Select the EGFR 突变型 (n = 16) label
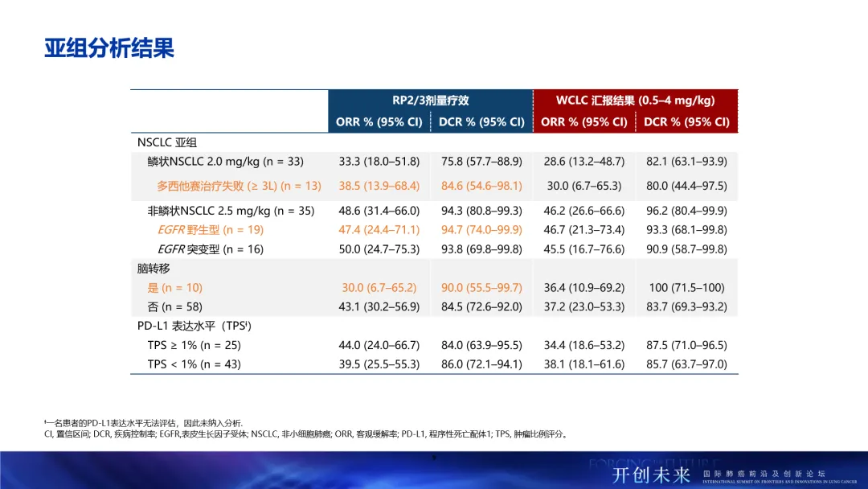 click(x=210, y=249)
